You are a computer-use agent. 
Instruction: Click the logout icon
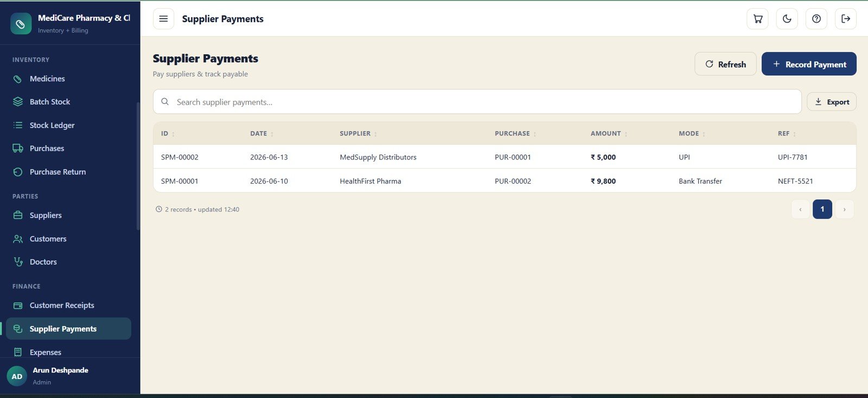(x=846, y=19)
